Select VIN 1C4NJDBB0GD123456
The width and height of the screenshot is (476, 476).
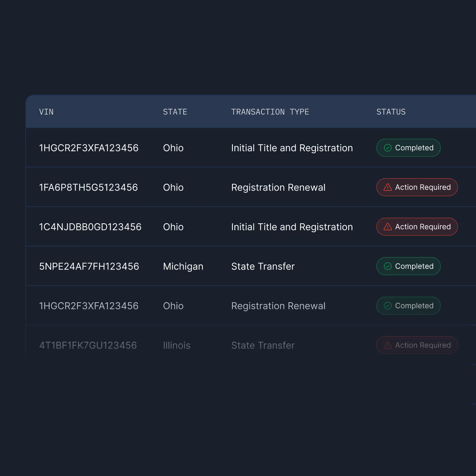coord(90,227)
